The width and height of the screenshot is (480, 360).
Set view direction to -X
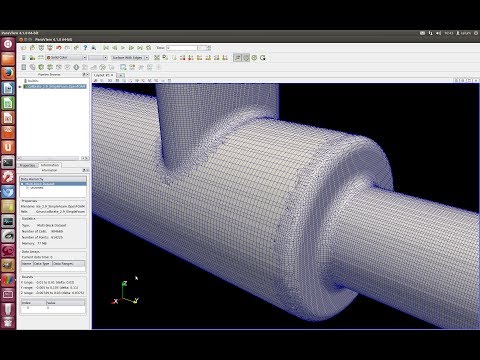[191, 58]
